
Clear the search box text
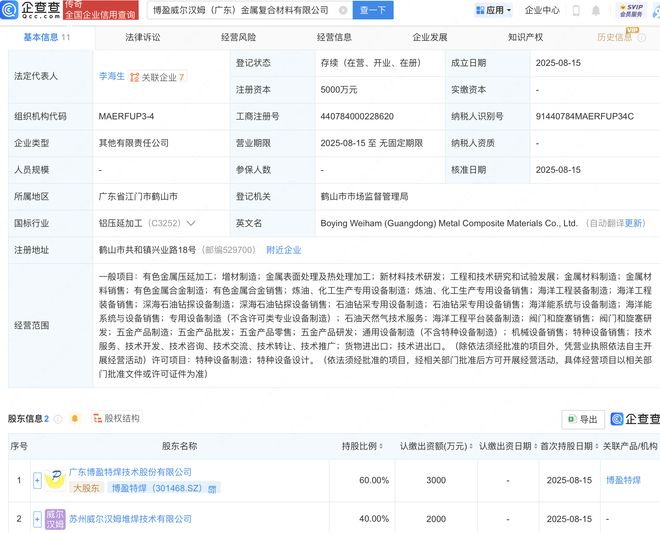tap(343, 10)
